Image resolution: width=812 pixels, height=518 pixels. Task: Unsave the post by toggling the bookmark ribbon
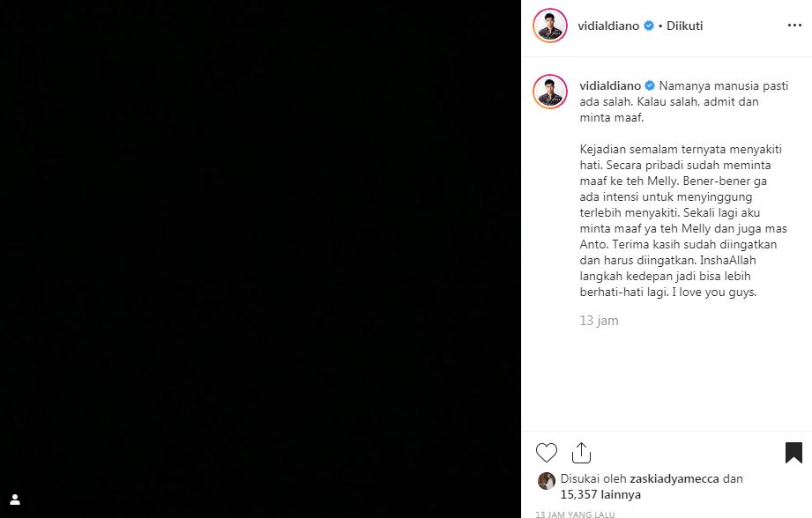pyautogui.click(x=793, y=451)
